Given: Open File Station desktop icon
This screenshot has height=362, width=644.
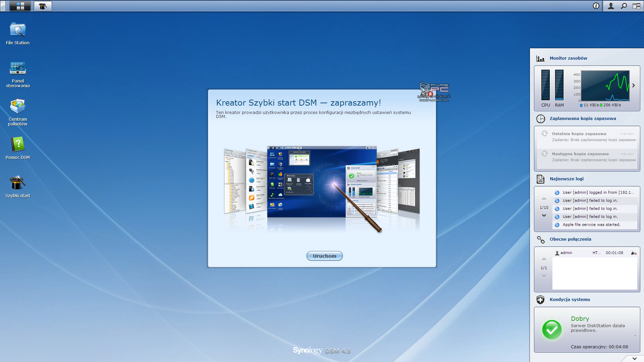Looking at the screenshot, I should click(x=18, y=34).
